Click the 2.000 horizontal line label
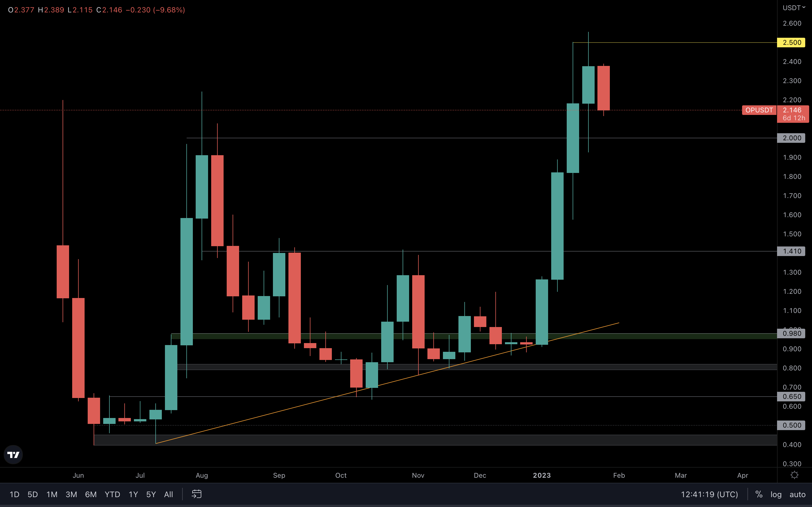Screen dimensions: 812x507 [791, 138]
